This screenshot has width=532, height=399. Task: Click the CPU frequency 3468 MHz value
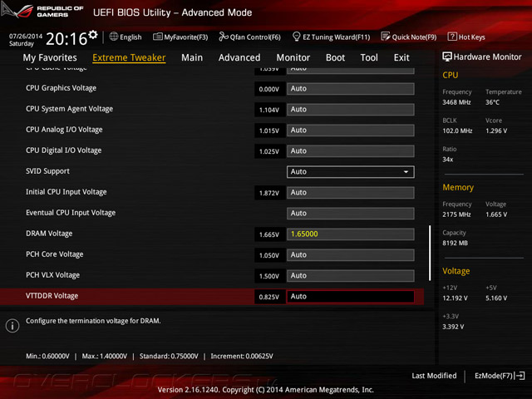pos(456,102)
